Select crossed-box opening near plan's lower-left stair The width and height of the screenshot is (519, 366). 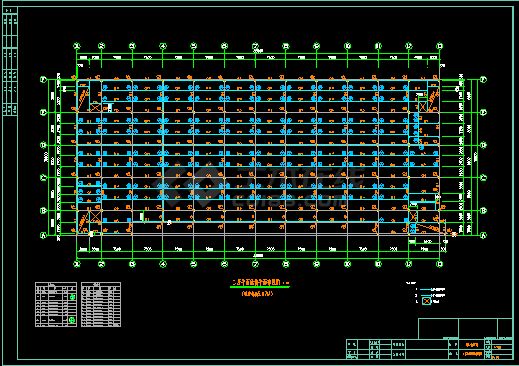click(95, 216)
